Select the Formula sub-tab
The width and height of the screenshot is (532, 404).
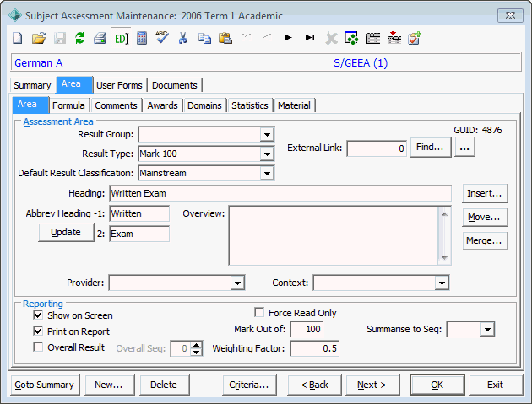(x=68, y=105)
